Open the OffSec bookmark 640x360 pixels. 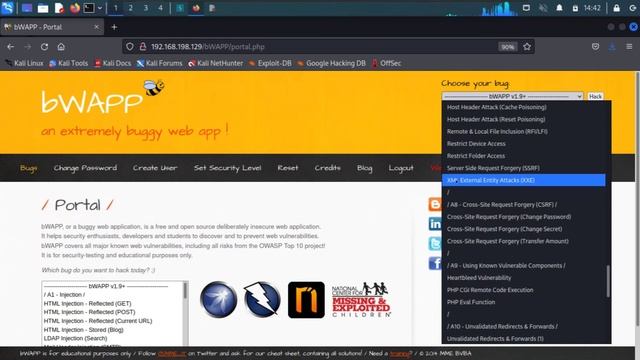pyautogui.click(x=386, y=63)
